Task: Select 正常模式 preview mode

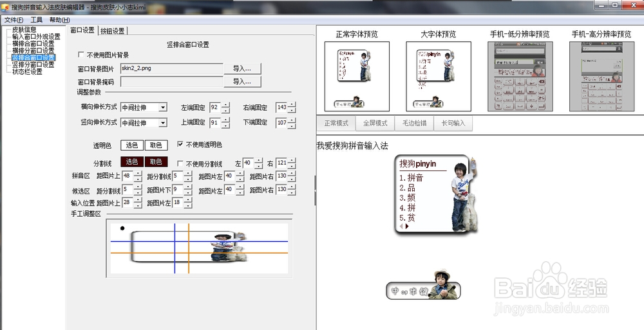Action: pos(336,123)
